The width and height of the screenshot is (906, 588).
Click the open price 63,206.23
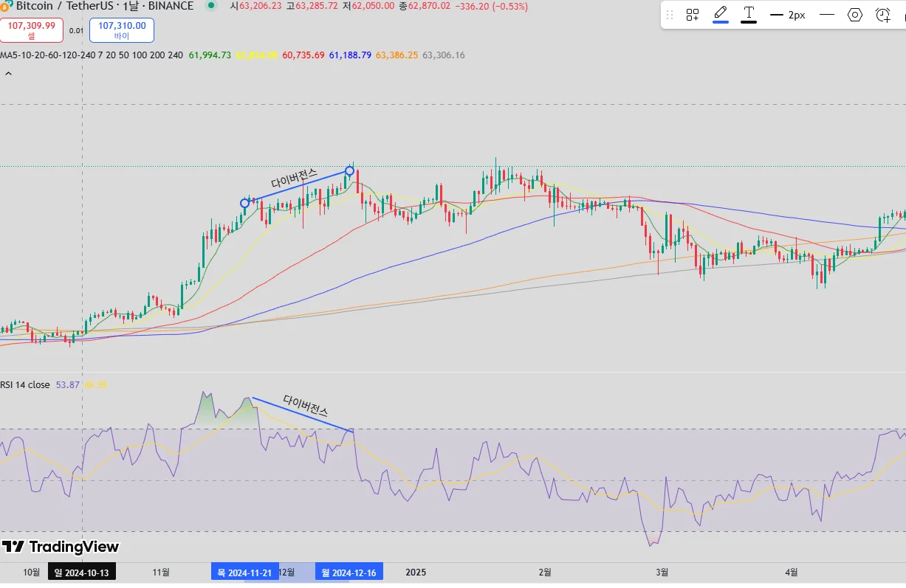coord(261,6)
